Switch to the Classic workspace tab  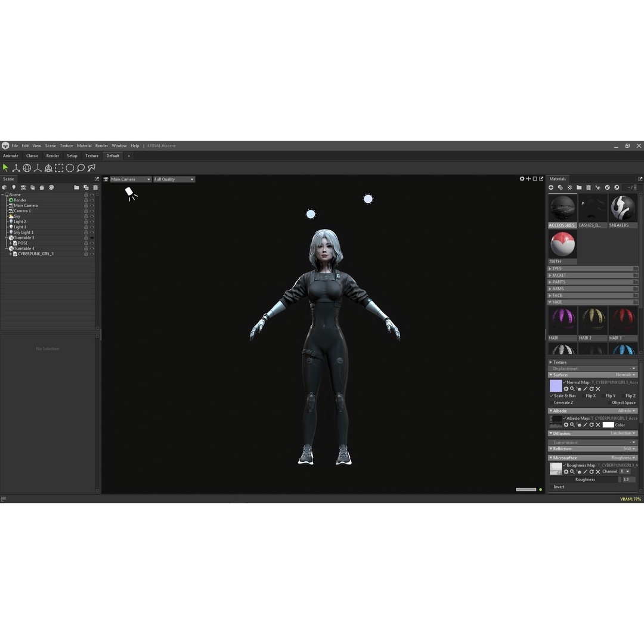point(32,156)
